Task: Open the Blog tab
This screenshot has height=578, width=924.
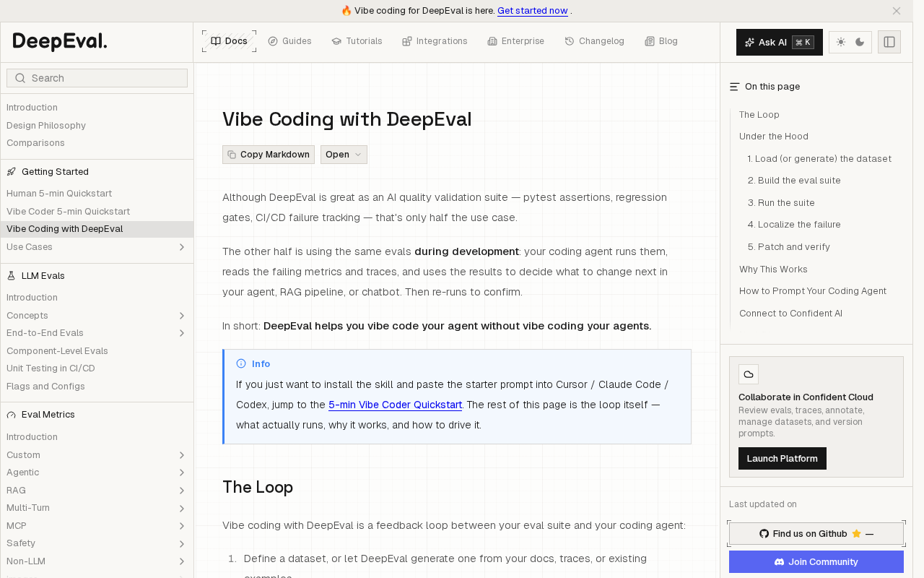Action: [x=661, y=41]
